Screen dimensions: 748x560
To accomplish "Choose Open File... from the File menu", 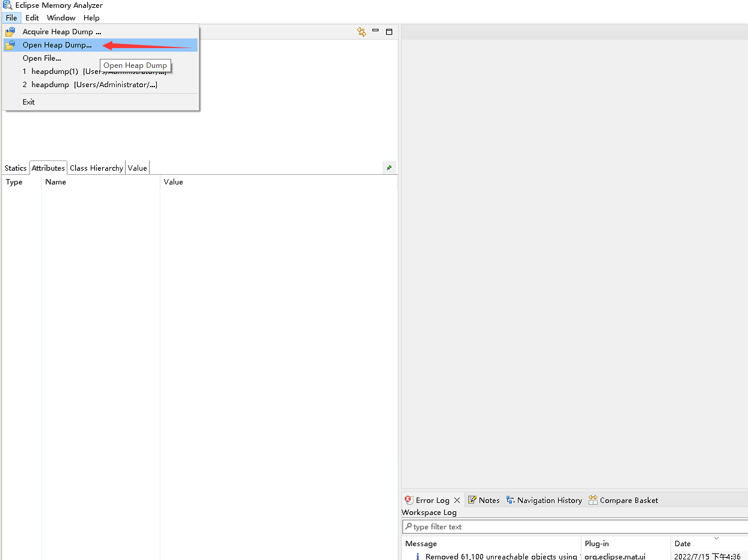I will tap(100, 58).
